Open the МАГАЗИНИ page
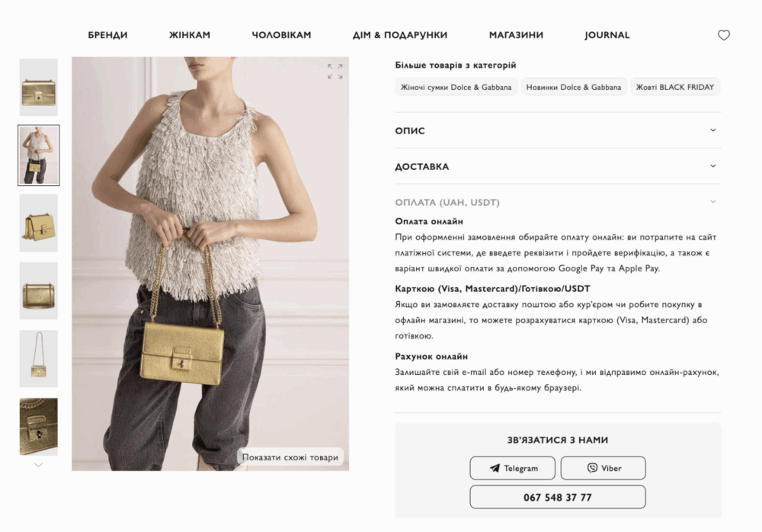Viewport: 762px width, 532px height. (516, 35)
